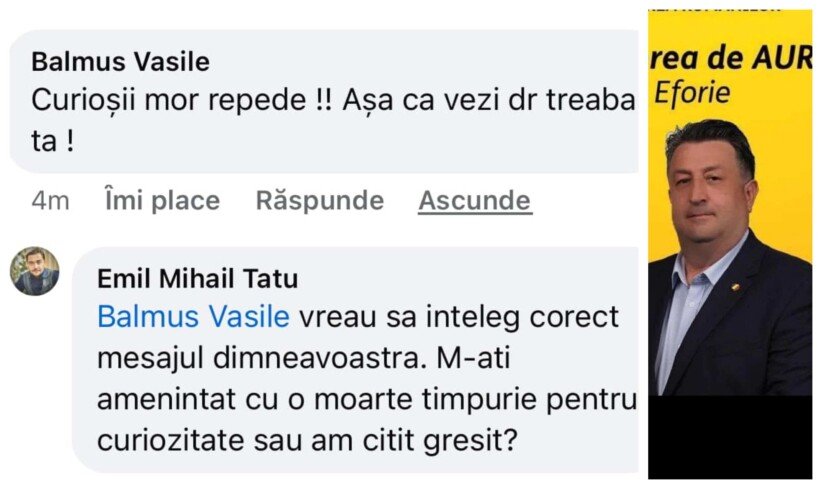Click the blue Balmus Vasile mention
Viewport: 822px width, 489px height.
point(193,317)
